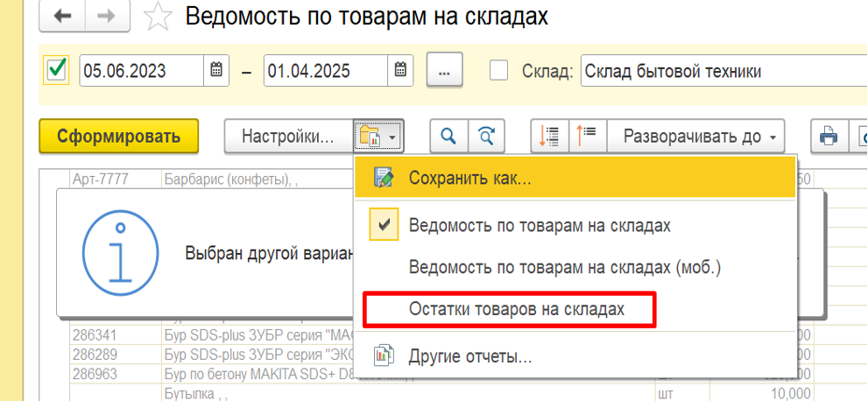
Task: Open the report variants folder icon dropdown
Action: click(379, 136)
